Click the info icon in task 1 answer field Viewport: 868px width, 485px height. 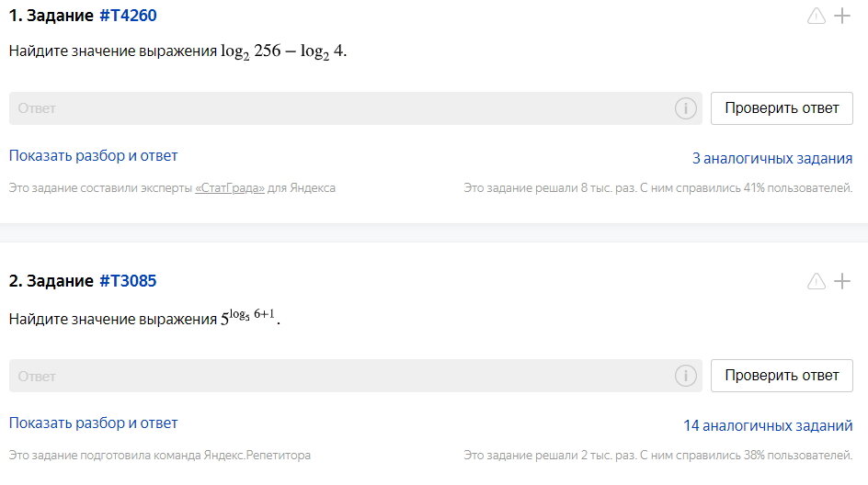coord(685,108)
